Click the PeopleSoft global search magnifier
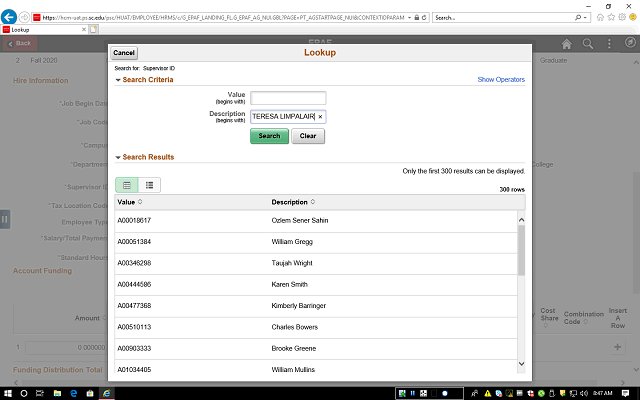This screenshot has height=400, width=640. coord(588,44)
